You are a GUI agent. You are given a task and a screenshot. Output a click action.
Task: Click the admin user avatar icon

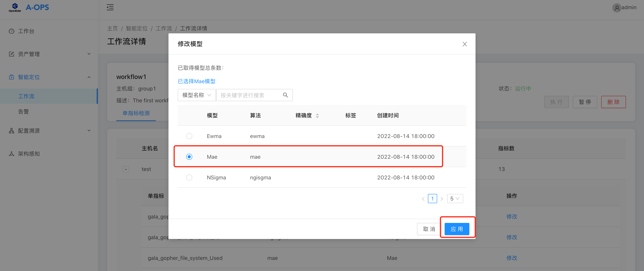[617, 8]
